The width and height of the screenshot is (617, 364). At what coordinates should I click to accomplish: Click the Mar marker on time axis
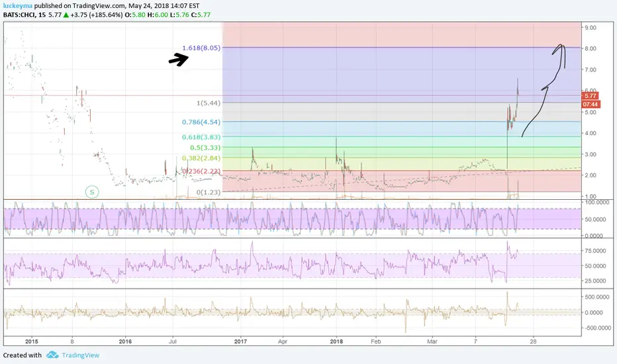click(432, 341)
